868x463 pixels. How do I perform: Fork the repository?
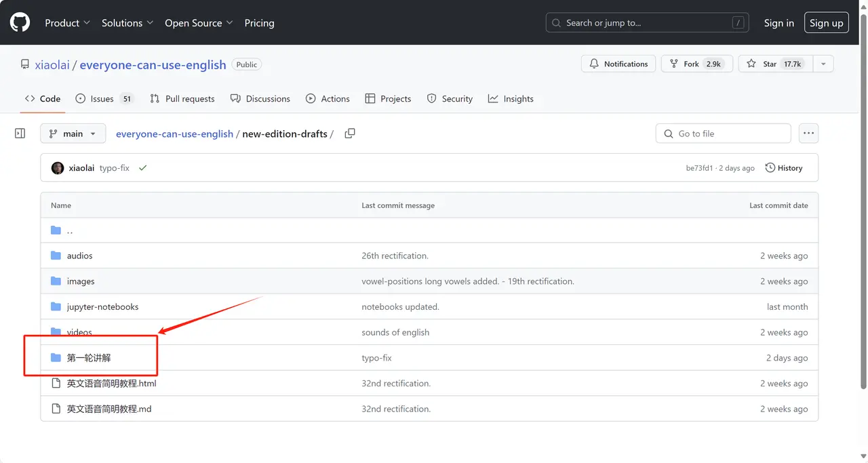click(x=695, y=64)
